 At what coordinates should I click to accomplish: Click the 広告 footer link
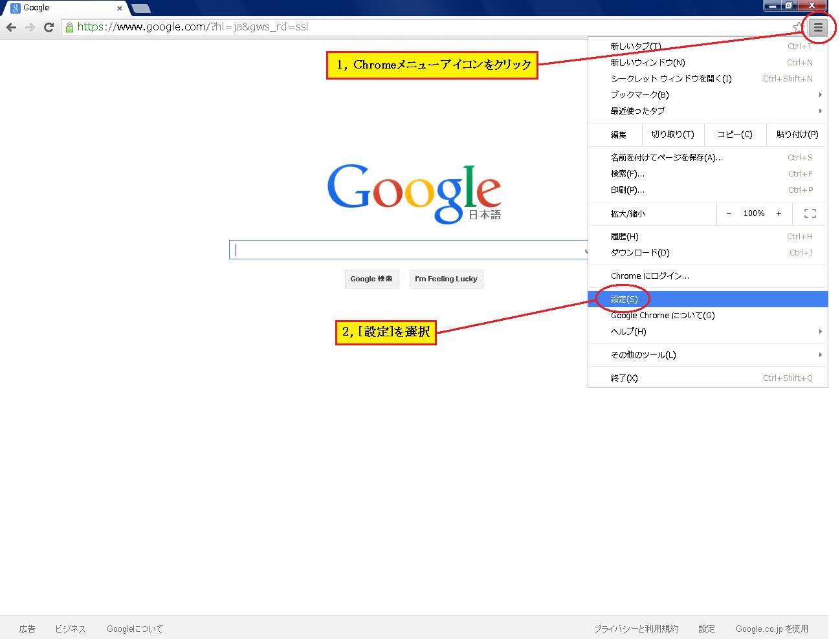click(27, 629)
